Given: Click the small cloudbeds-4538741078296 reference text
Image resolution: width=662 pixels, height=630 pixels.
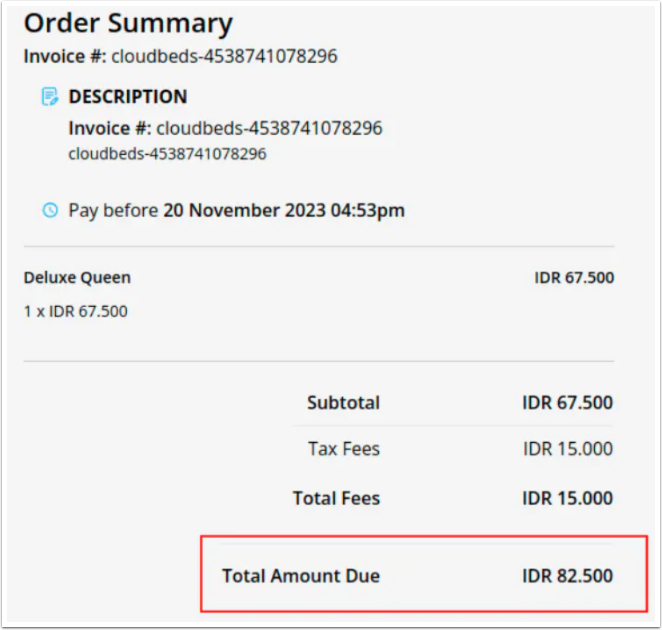Looking at the screenshot, I should point(167,154).
